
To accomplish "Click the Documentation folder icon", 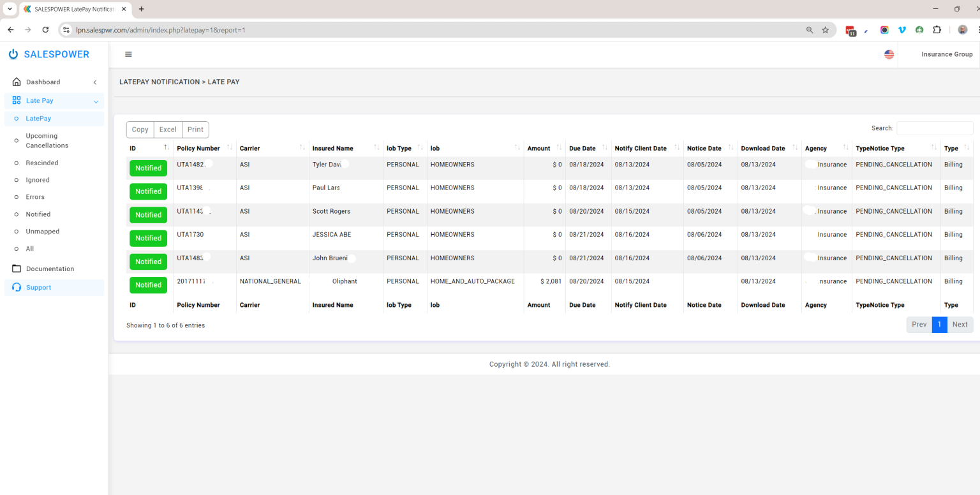I will (17, 269).
